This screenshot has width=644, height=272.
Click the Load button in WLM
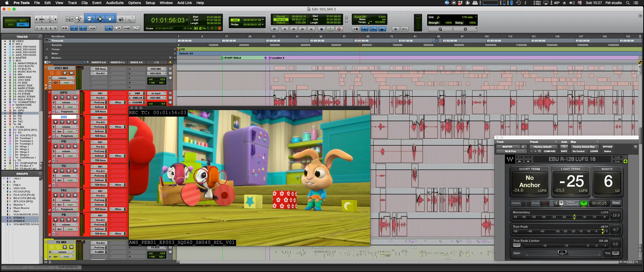617,157
